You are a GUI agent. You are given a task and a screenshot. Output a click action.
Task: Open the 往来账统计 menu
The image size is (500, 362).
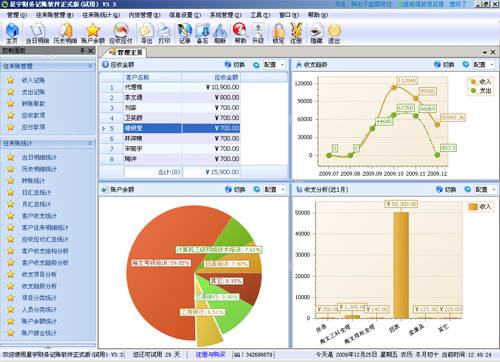101,15
